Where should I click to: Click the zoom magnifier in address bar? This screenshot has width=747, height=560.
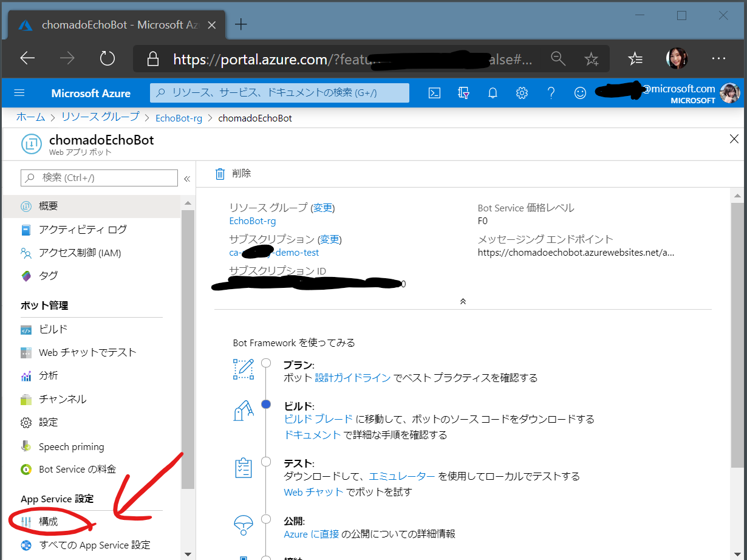coord(558,58)
